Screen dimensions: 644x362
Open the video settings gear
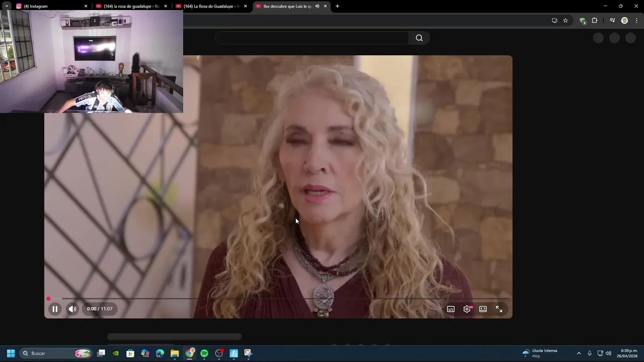467,309
